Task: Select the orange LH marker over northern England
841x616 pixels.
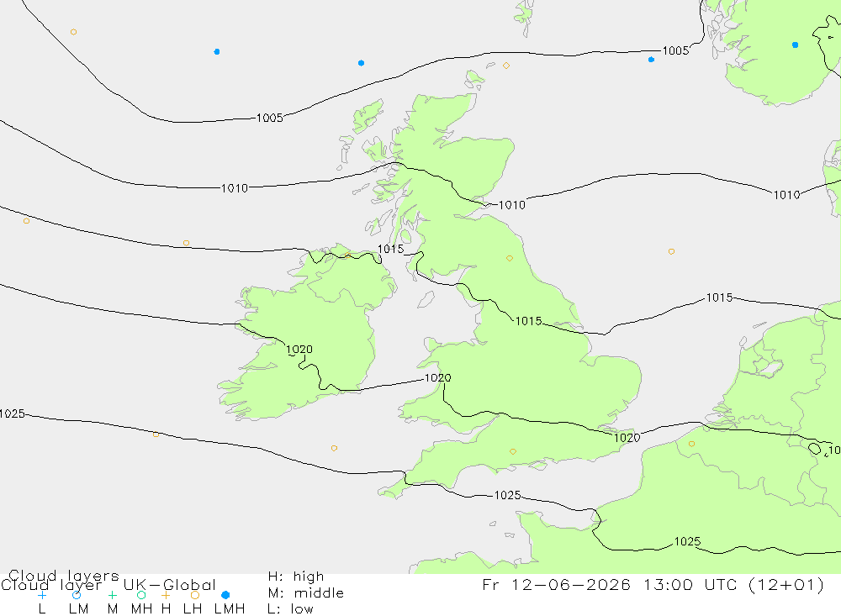Action: [x=510, y=258]
